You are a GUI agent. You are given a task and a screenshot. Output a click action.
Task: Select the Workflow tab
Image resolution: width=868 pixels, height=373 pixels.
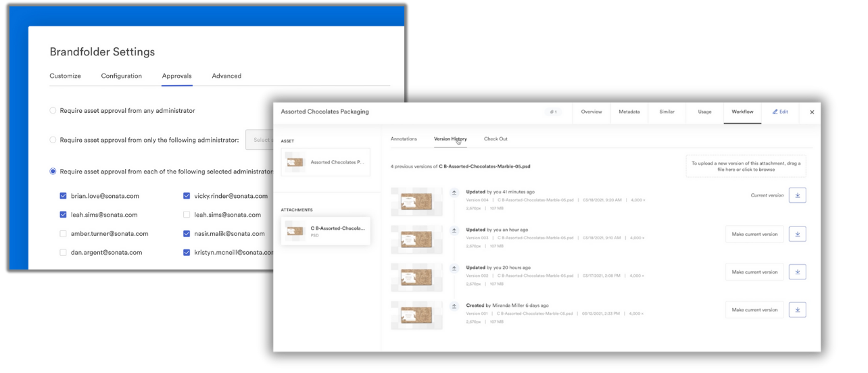coord(742,111)
